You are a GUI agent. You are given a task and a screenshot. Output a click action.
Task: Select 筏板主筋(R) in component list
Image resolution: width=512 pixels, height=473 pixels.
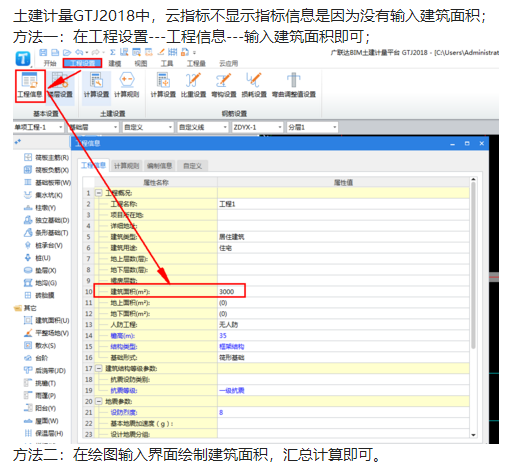(47, 157)
